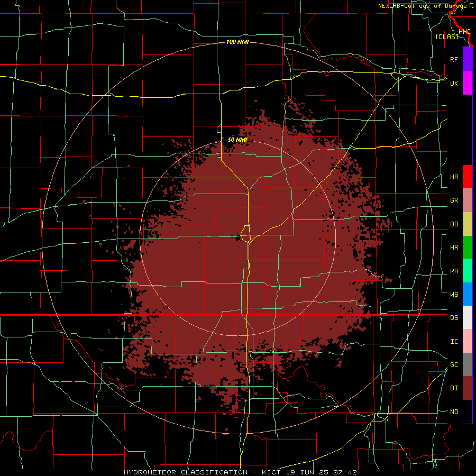Click the DS legend label
Image resolution: width=476 pixels, height=476 pixels.
(x=454, y=318)
